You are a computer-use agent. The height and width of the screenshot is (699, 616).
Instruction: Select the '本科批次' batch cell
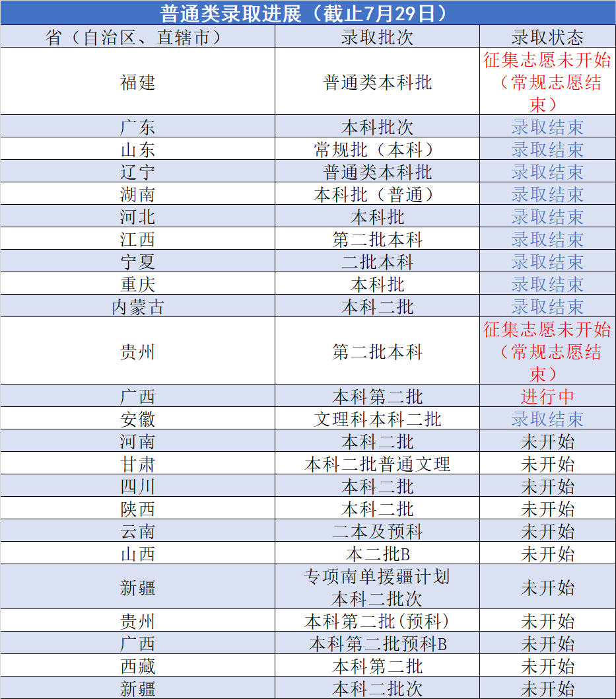point(377,127)
